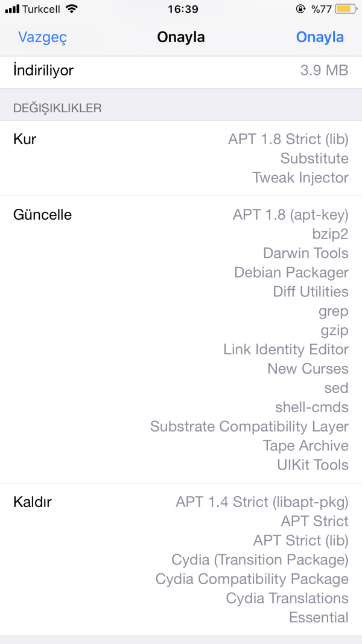The height and width of the screenshot is (644, 362).
Task: Select the Cydia Translations entry
Action: 287,598
